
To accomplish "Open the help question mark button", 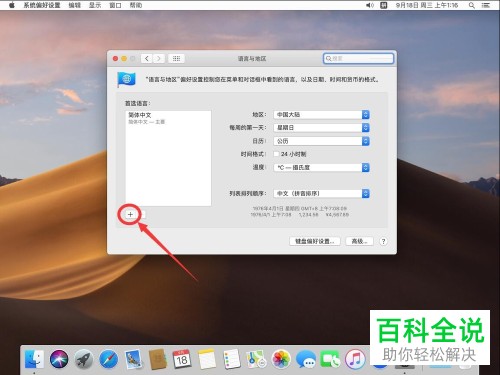I will click(x=383, y=241).
